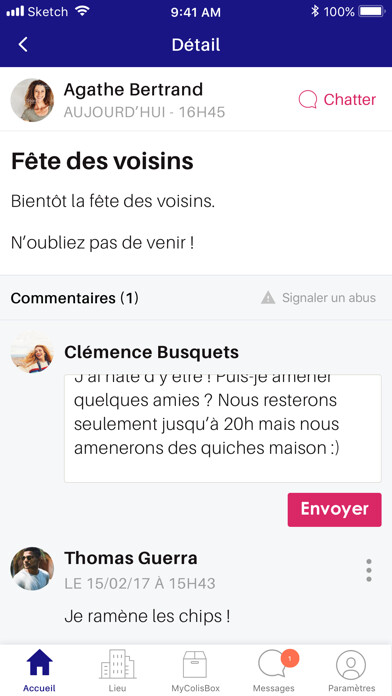Tap the warning triangle report icon
Image resolution: width=392 pixels, height=696 pixels.
[x=268, y=297]
